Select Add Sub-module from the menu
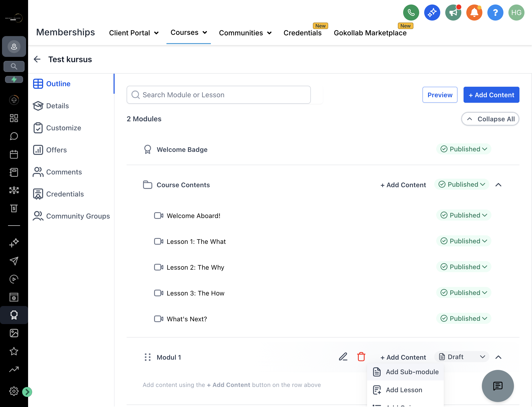The height and width of the screenshot is (407, 532). click(406, 372)
